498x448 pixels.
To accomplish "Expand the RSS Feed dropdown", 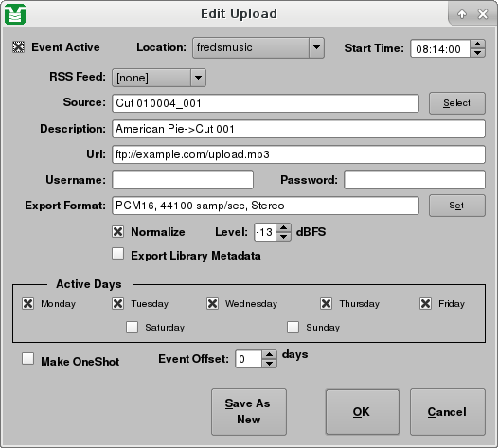I will (x=159, y=78).
